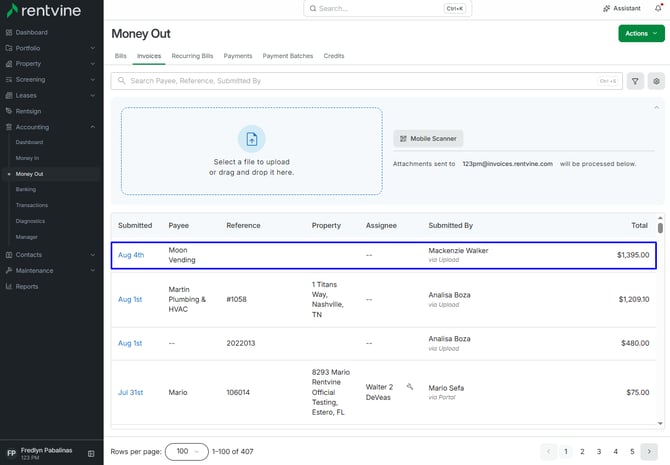Image resolution: width=670 pixels, height=465 pixels.
Task: Click the Rentvine logo
Action: pyautogui.click(x=43, y=10)
